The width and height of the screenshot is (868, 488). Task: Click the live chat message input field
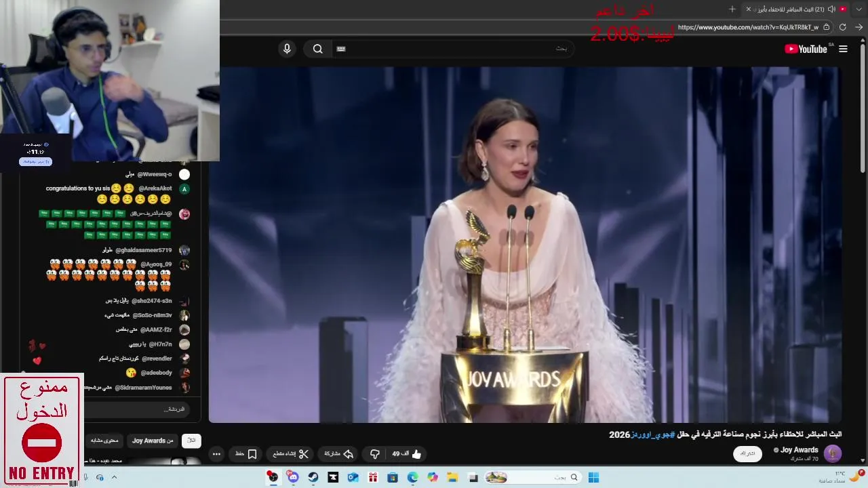click(x=136, y=409)
